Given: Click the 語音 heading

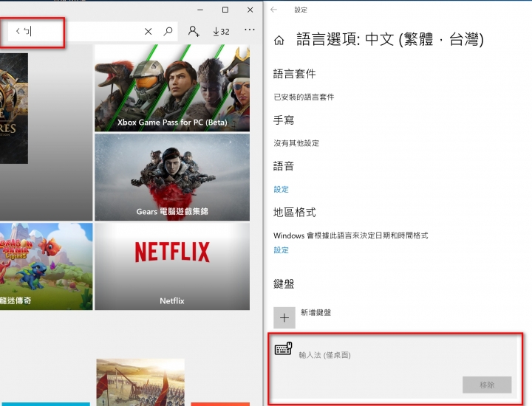Looking at the screenshot, I should coord(284,166).
